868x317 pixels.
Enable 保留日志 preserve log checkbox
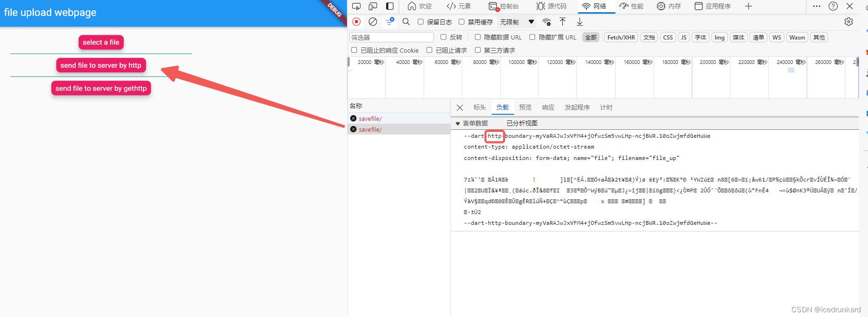click(x=421, y=22)
